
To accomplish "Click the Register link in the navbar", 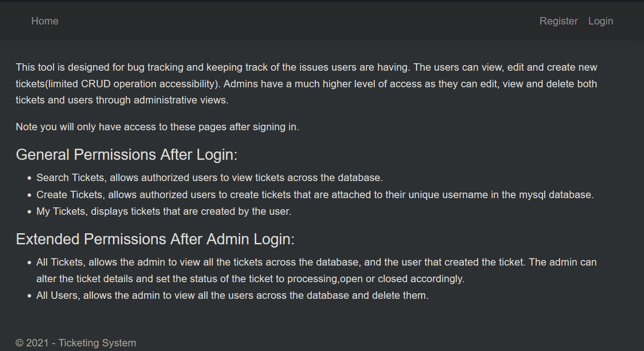I will point(558,21).
